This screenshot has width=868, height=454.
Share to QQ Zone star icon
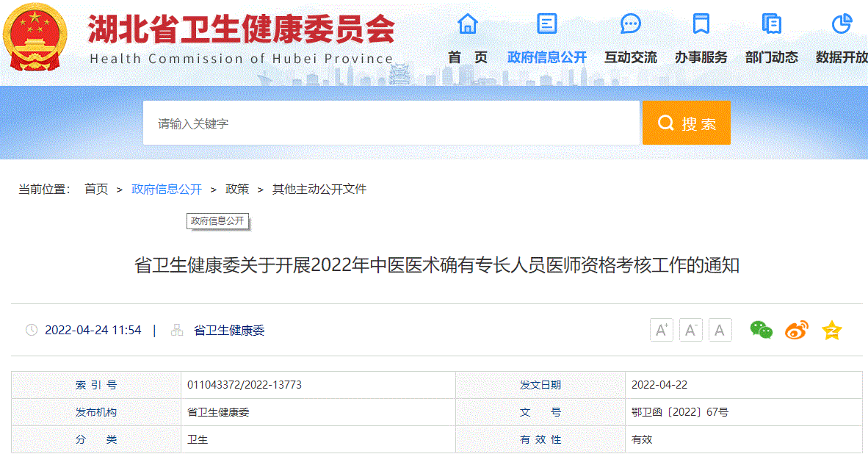831,331
